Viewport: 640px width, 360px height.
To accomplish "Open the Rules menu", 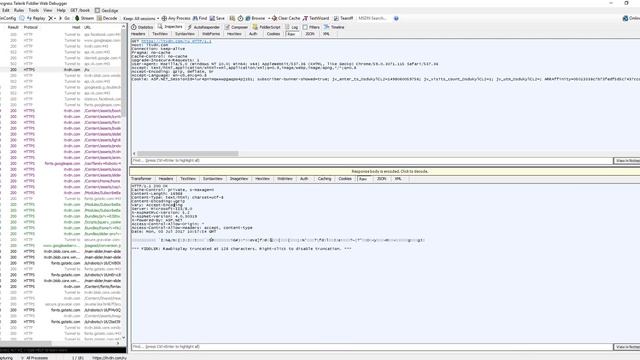I will 19,10.
